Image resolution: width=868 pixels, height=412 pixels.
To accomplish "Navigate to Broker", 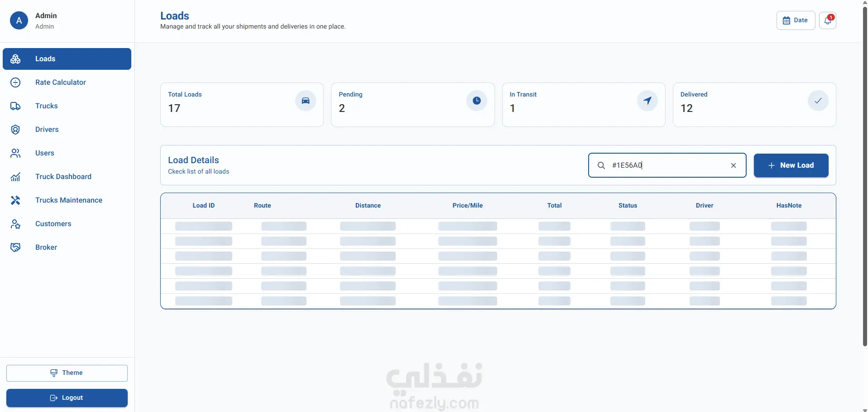I will [x=67, y=247].
